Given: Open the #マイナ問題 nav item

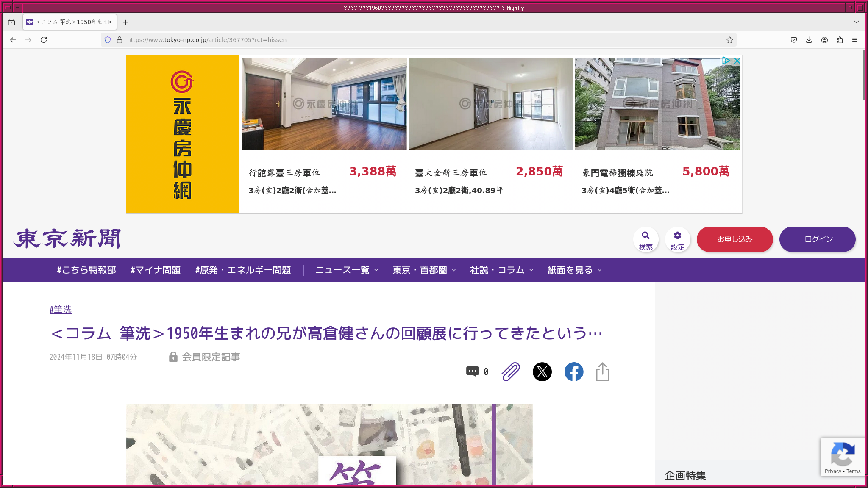Looking at the screenshot, I should [156, 270].
